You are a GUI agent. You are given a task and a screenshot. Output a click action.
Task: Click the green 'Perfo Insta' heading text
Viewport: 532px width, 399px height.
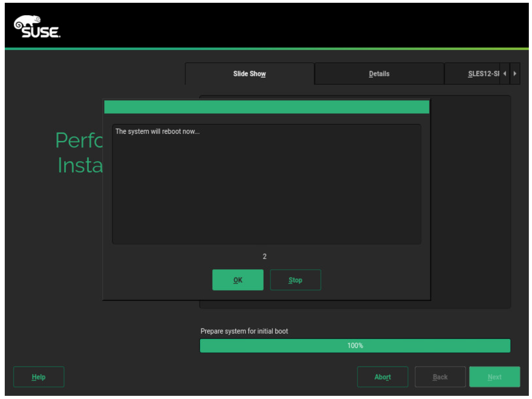(79, 153)
